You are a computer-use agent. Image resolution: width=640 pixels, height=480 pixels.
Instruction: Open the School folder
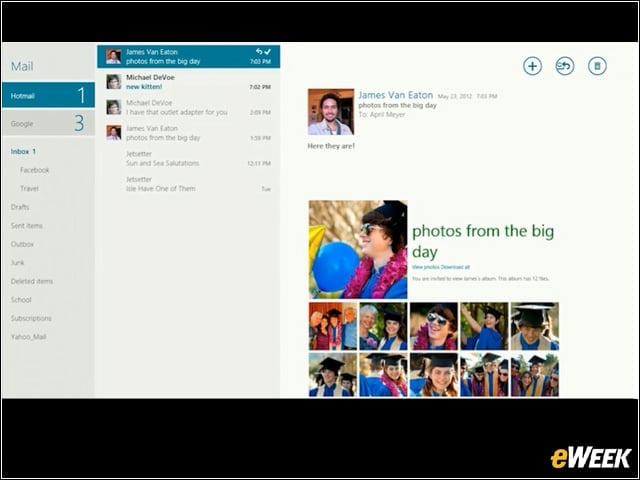(x=21, y=300)
